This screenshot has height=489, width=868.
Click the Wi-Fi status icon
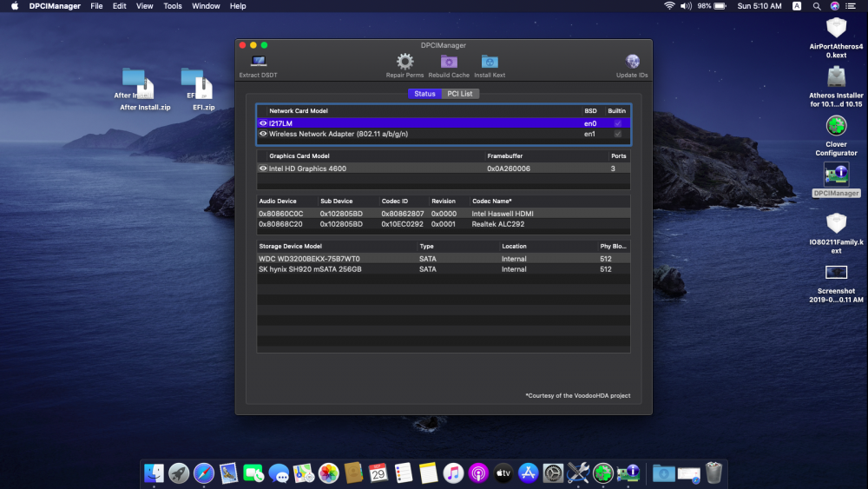pos(669,6)
